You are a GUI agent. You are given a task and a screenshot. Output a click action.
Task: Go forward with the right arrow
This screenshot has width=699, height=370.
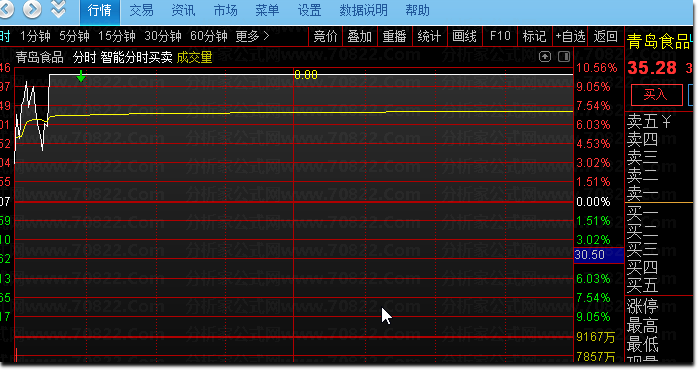(x=32, y=9)
